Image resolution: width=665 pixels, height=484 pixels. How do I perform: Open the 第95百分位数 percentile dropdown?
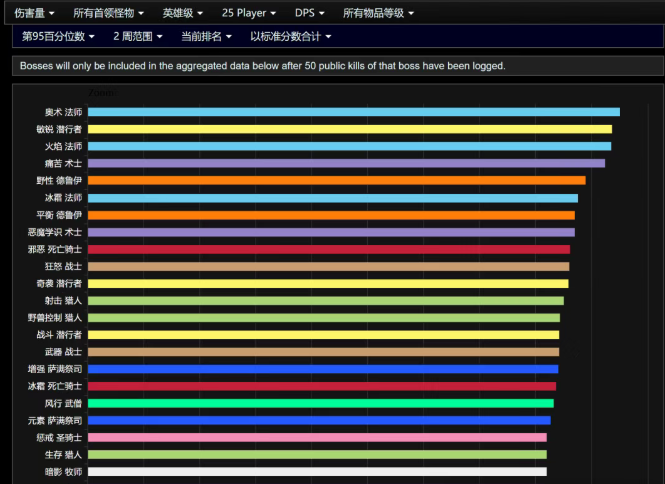(x=58, y=36)
